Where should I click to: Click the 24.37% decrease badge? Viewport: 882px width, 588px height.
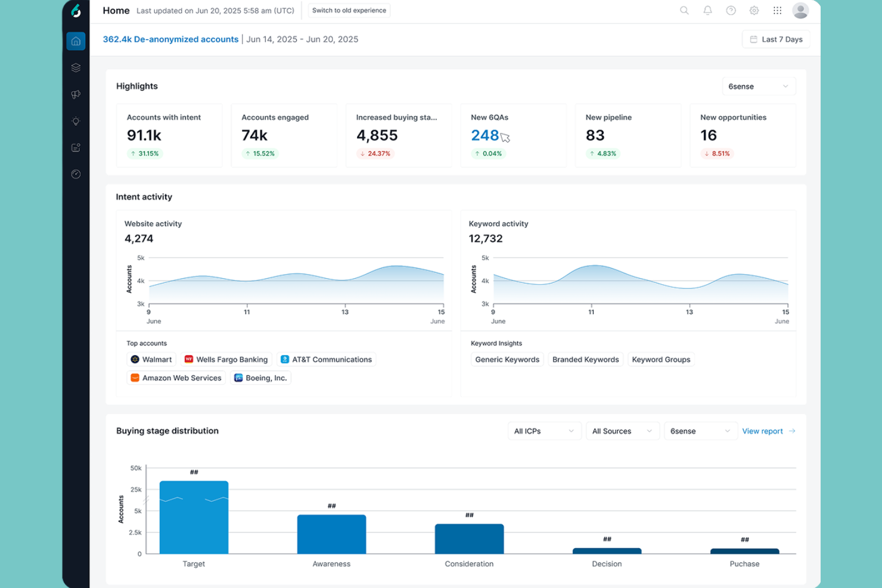(375, 154)
